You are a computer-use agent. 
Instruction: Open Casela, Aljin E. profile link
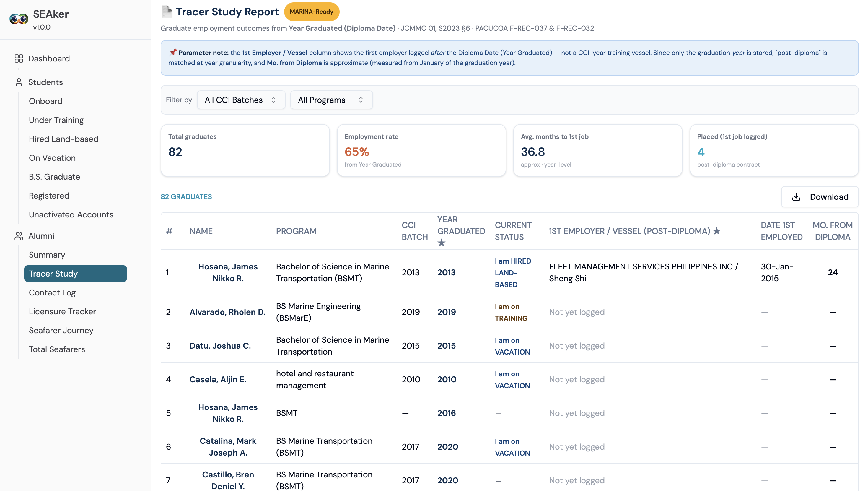[218, 379]
